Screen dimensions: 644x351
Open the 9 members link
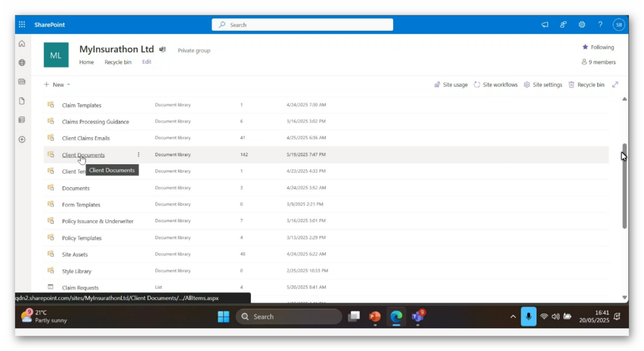tap(599, 62)
